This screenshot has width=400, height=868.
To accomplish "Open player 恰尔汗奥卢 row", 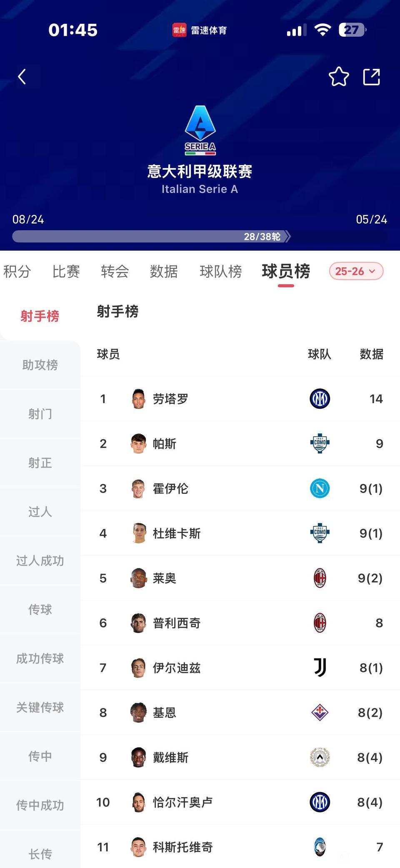I will [x=182, y=802].
